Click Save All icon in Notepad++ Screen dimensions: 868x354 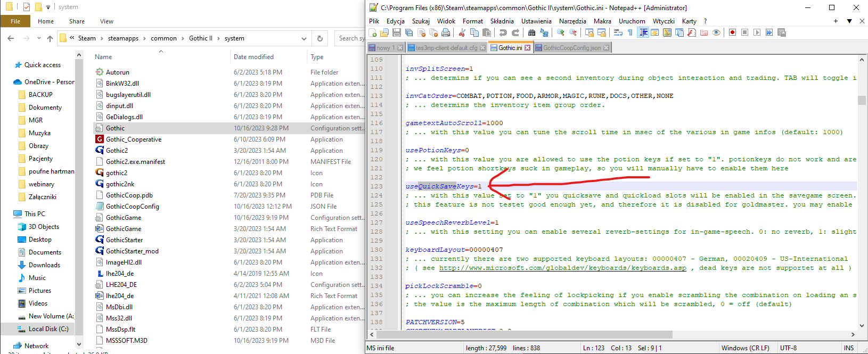click(x=409, y=32)
